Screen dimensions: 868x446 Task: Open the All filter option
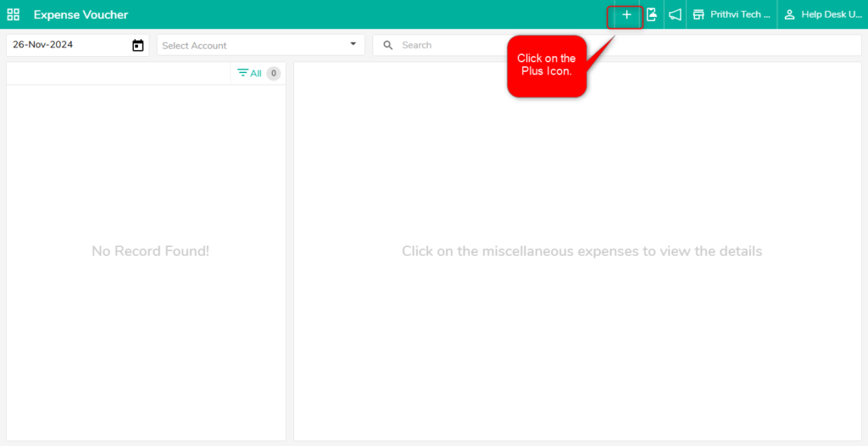pyautogui.click(x=250, y=73)
